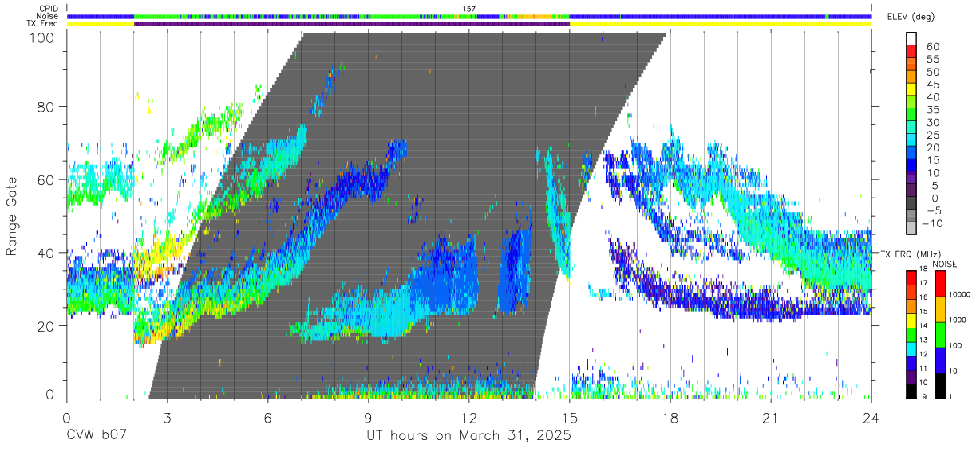Click the x-axis tick label '6'

[x=268, y=418]
